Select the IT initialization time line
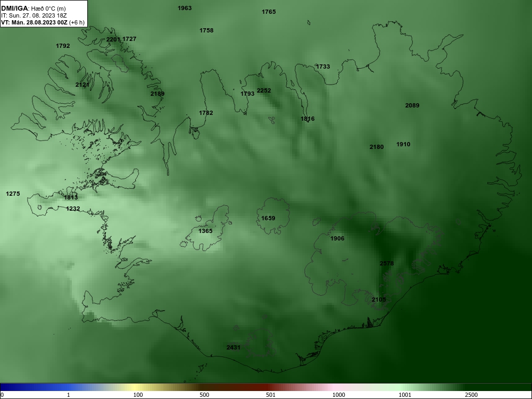This screenshot has height=399, width=532. (x=33, y=15)
